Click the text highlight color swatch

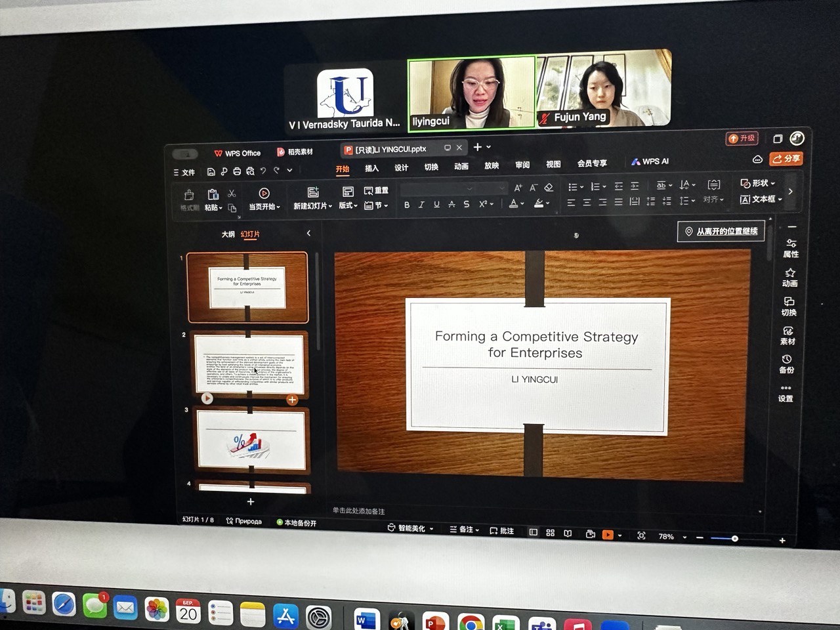538,203
